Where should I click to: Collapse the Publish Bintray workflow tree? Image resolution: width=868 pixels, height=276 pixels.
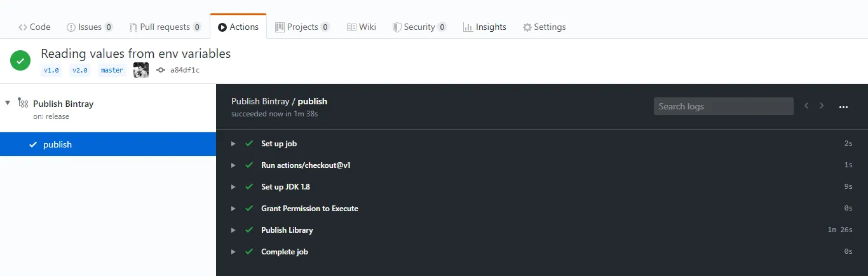click(x=8, y=103)
